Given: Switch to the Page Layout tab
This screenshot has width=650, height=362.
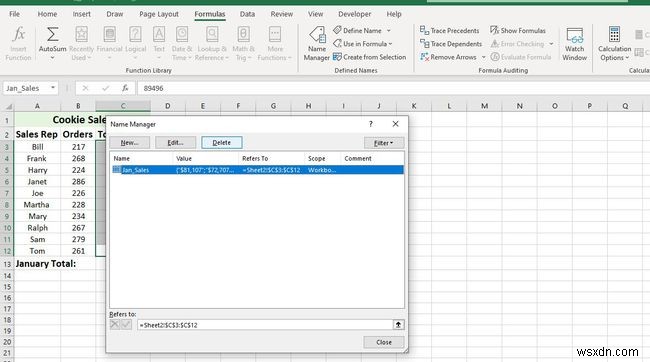Looking at the screenshot, I should (159, 14).
